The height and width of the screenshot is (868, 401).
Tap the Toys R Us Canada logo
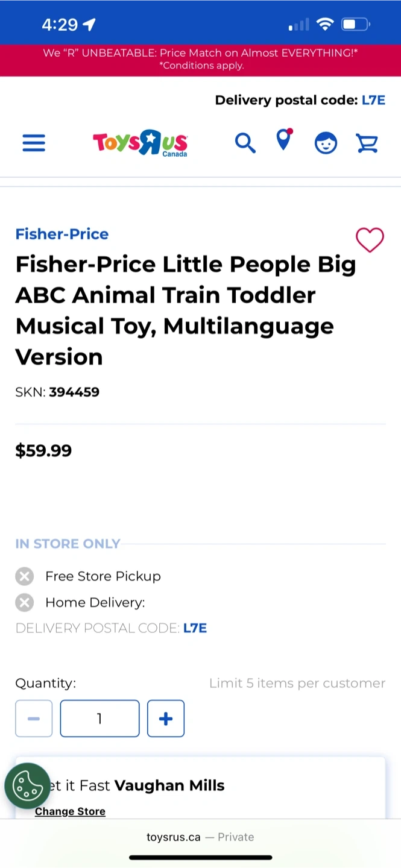pyautogui.click(x=140, y=143)
